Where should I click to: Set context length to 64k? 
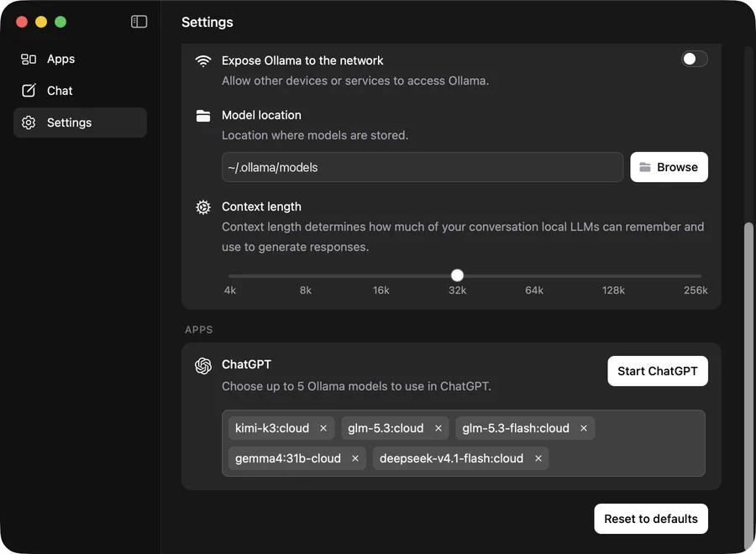(x=534, y=290)
